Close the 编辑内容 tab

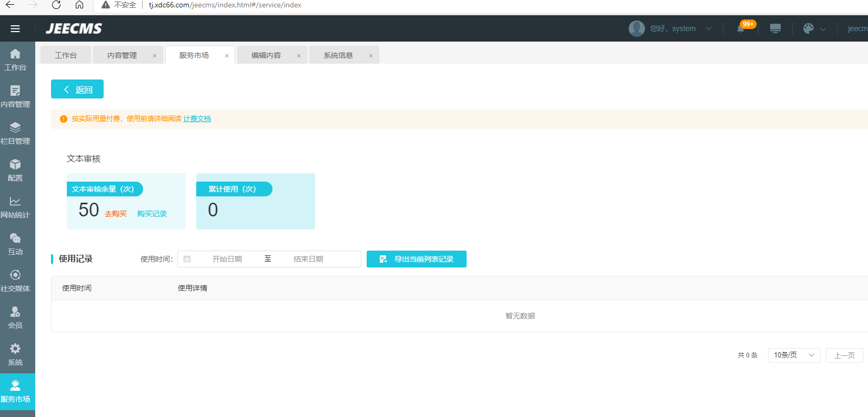[299, 56]
